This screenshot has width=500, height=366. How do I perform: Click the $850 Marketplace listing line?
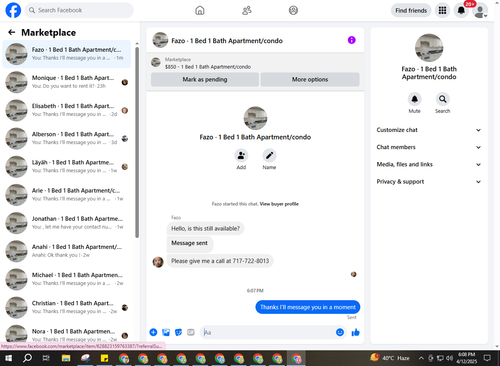point(208,67)
